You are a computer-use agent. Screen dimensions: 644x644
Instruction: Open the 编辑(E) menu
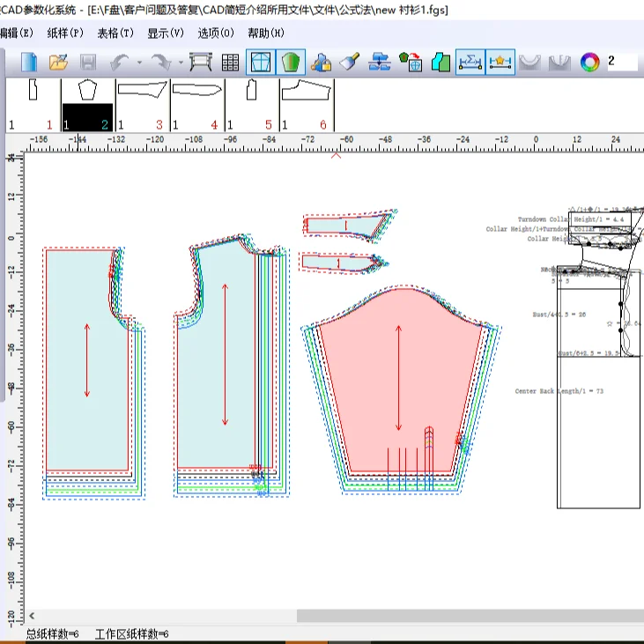coord(17,33)
